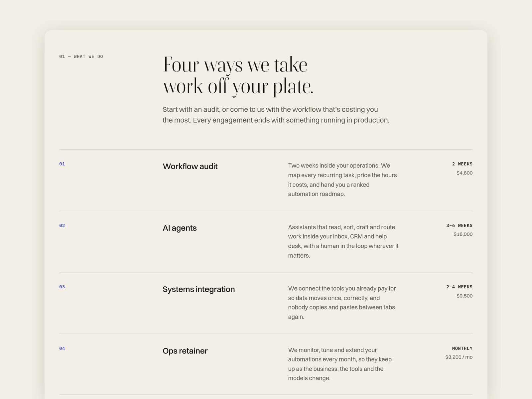This screenshot has width=532, height=399.
Task: Click the 2 WEEKS duration label
Action: click(x=462, y=164)
